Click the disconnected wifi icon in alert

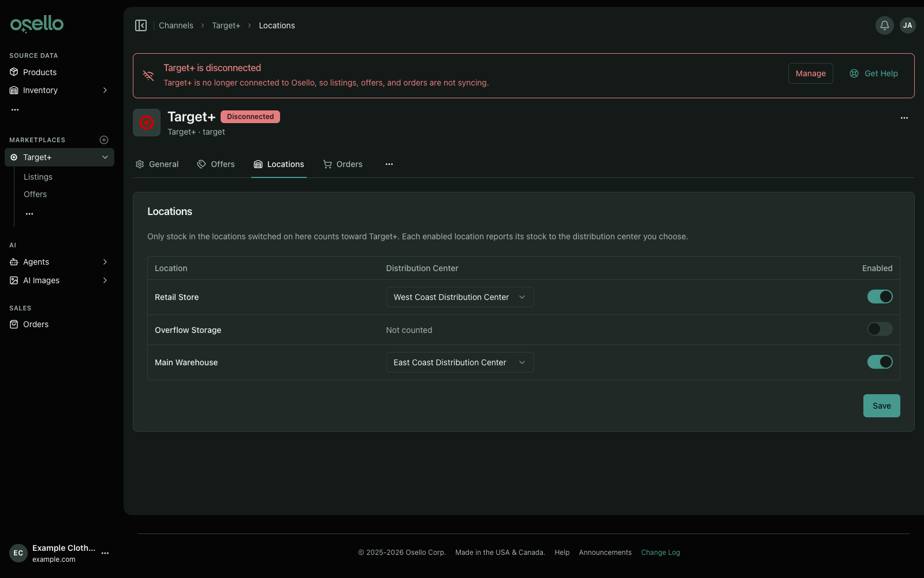pyautogui.click(x=148, y=76)
